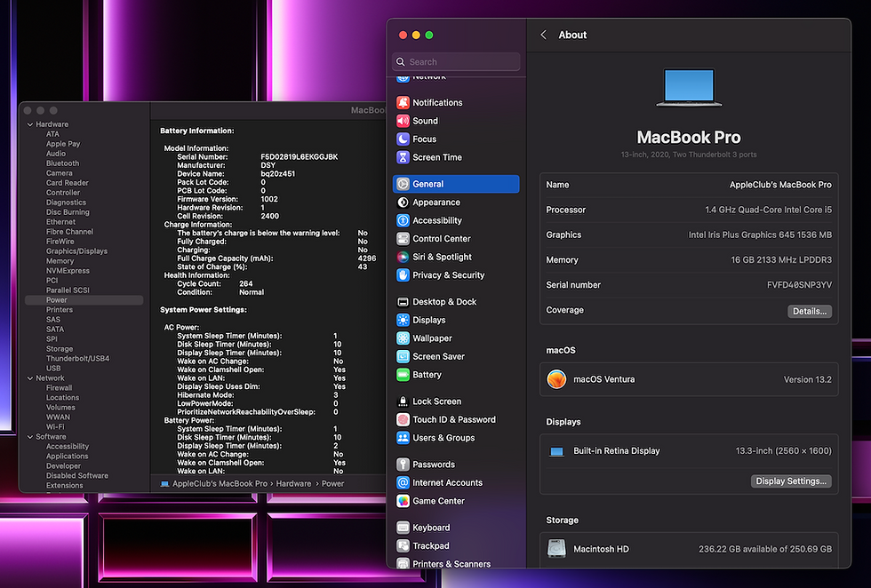Open Focus moon icon
871x588 pixels.
(403, 139)
